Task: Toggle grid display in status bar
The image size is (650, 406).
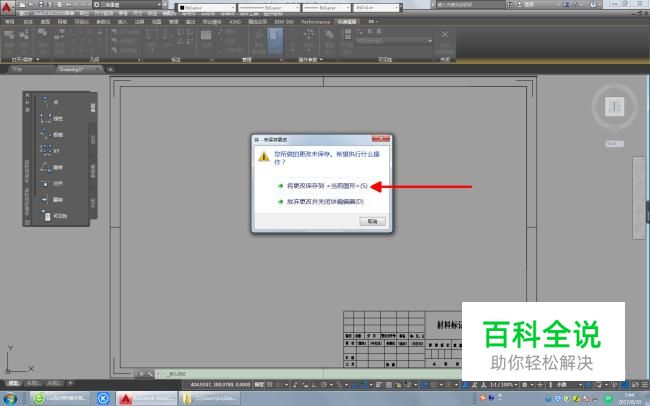Action: pos(270,385)
